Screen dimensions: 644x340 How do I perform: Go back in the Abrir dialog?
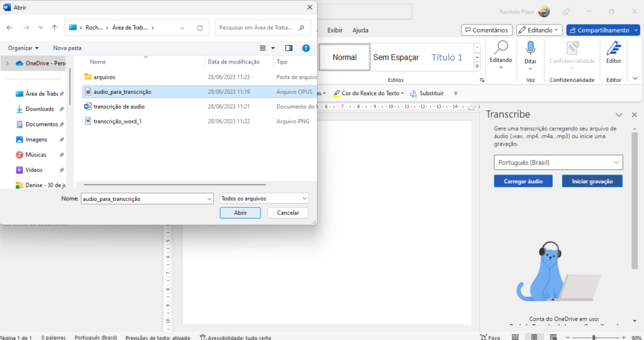point(9,28)
